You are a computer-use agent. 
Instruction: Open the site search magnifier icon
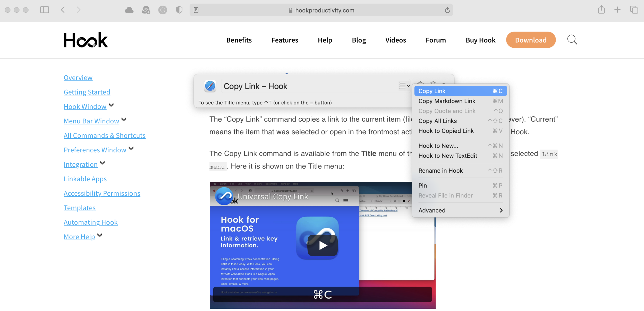(x=572, y=40)
